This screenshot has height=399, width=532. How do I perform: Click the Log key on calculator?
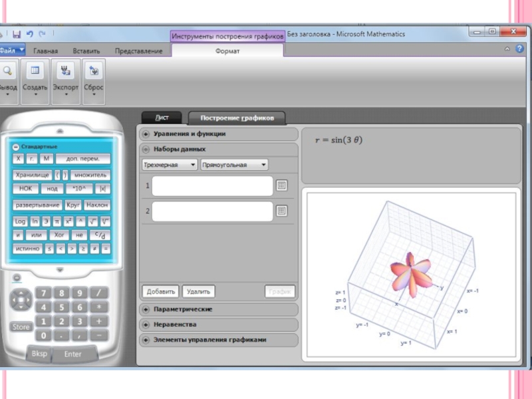[20, 221]
